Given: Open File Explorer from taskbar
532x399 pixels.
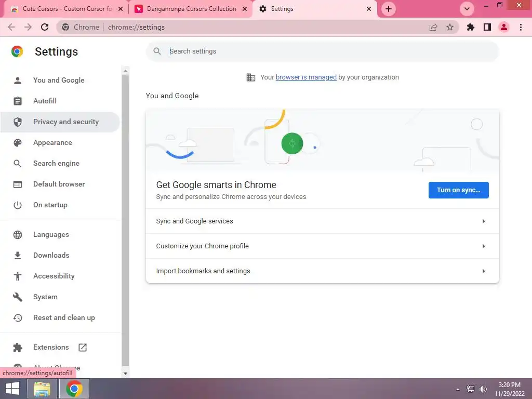Looking at the screenshot, I should click(x=42, y=389).
